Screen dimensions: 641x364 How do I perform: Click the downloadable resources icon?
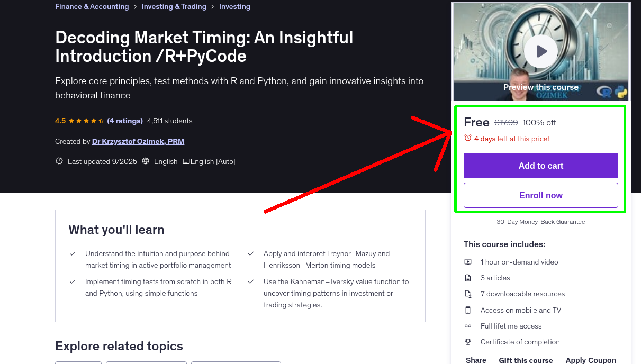point(468,294)
